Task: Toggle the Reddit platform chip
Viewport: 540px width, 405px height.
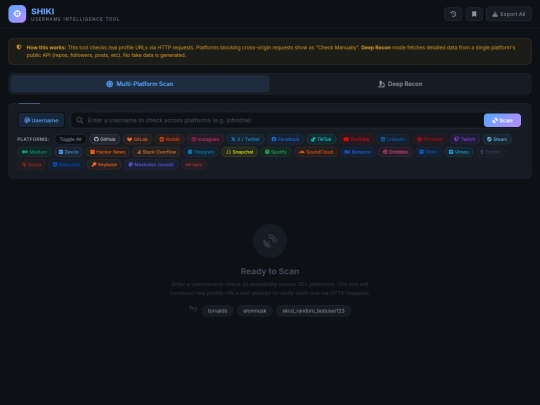Action: [170, 139]
